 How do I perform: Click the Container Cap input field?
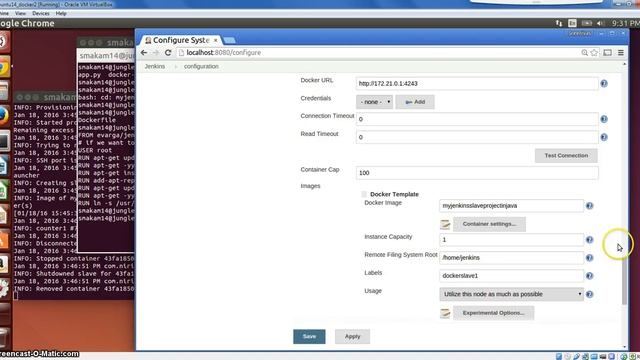477,173
